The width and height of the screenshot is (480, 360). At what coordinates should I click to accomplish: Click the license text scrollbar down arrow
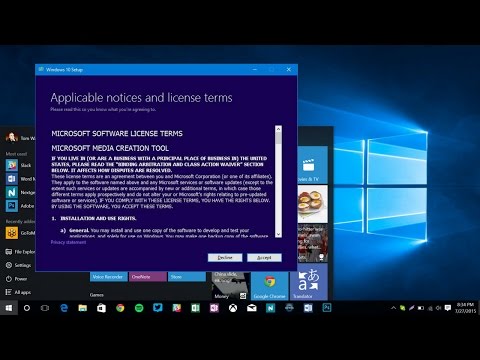[x=278, y=234]
